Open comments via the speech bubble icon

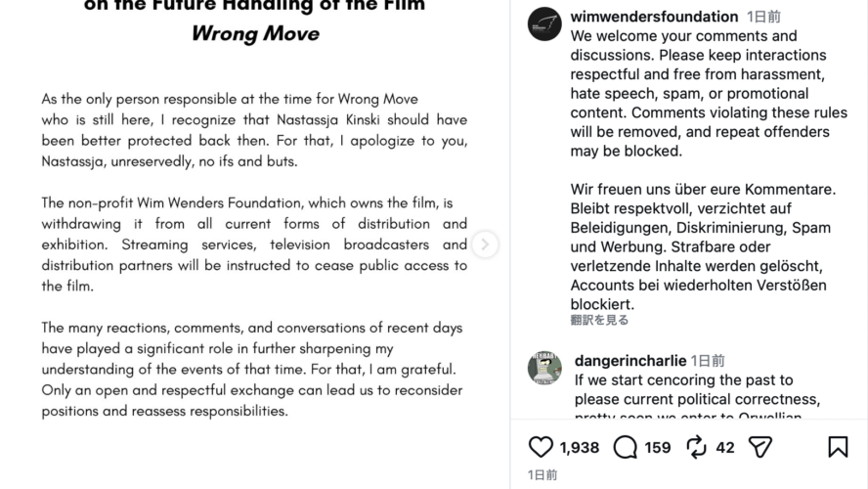pyautogui.click(x=626, y=447)
